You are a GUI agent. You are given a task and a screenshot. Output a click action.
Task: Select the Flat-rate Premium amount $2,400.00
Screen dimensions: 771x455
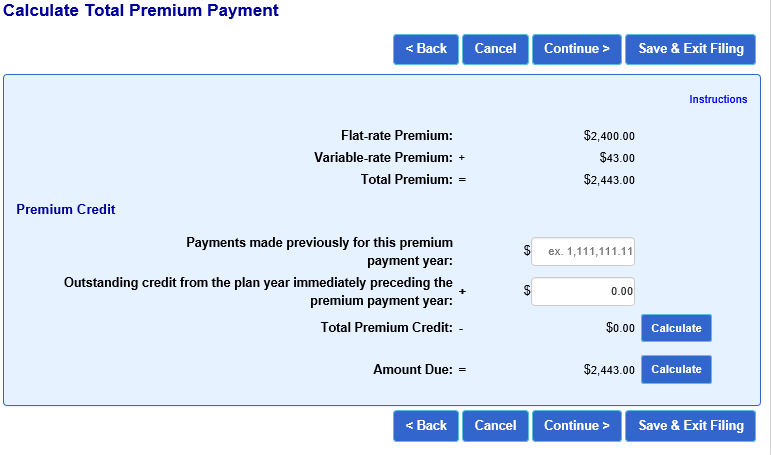pyautogui.click(x=609, y=136)
